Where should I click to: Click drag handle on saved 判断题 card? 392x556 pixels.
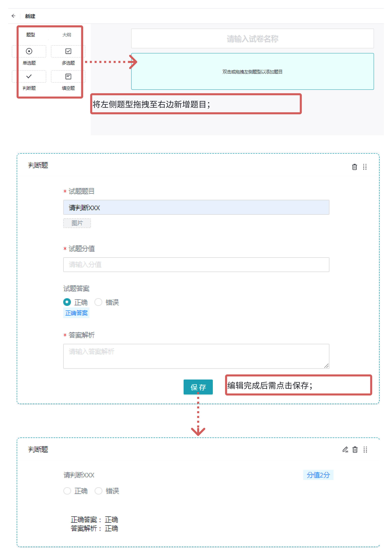point(365,449)
